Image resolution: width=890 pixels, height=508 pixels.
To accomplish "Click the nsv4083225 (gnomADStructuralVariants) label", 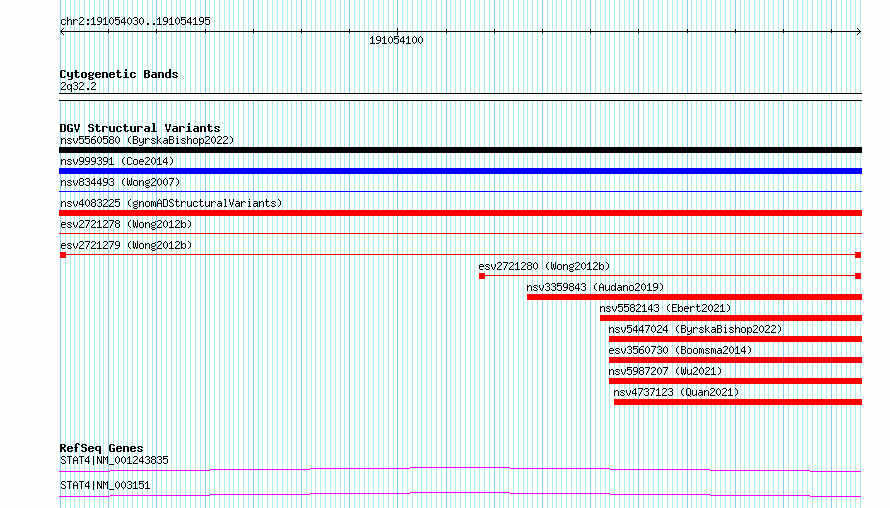I will [x=171, y=203].
